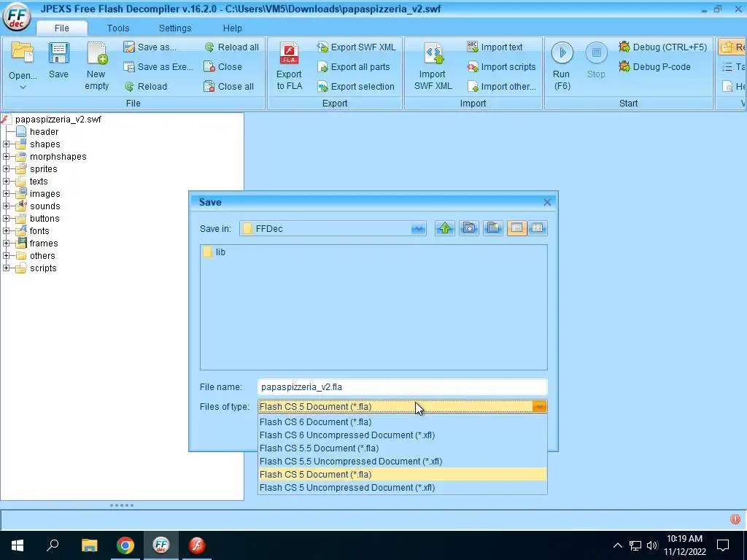
Task: Choose Flash CS 5 Uncompressed Document (*.xfl)
Action: tap(403, 487)
